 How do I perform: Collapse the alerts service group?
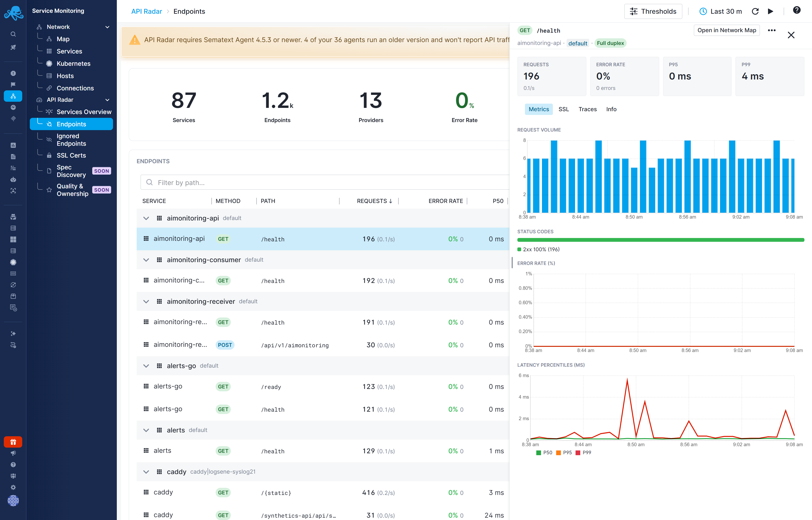[146, 430]
